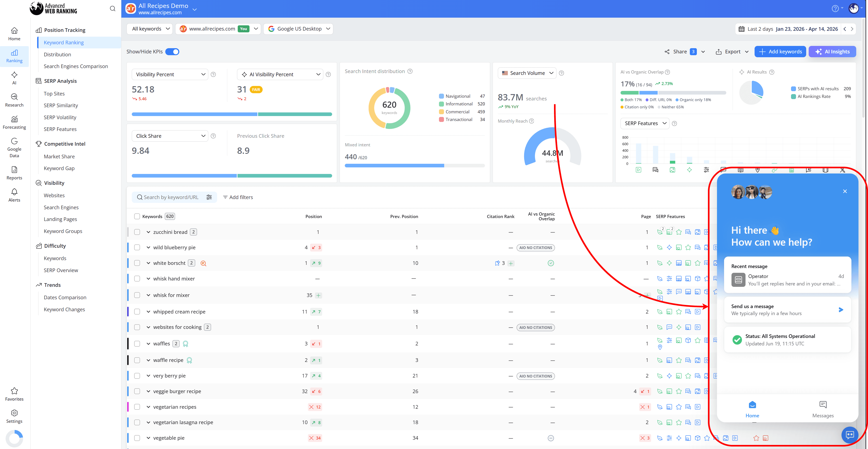Open the SERP Features chart dropdown
868x449 pixels.
tap(645, 124)
